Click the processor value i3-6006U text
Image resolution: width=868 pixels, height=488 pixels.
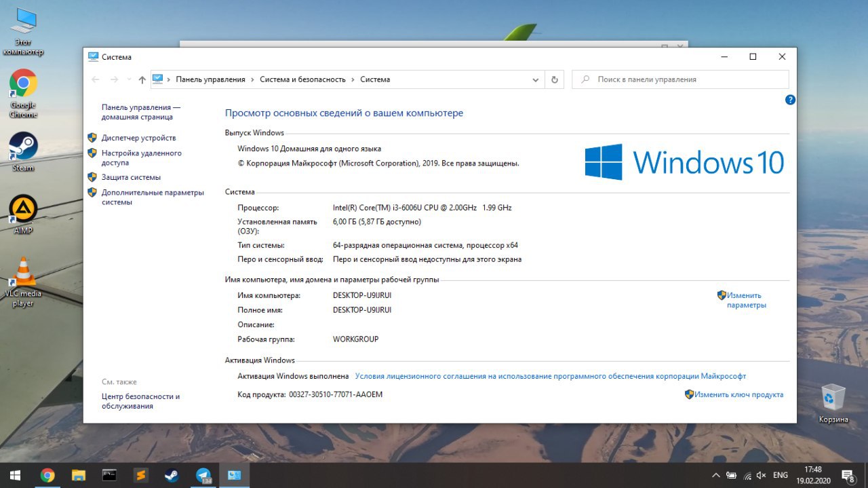click(422, 208)
